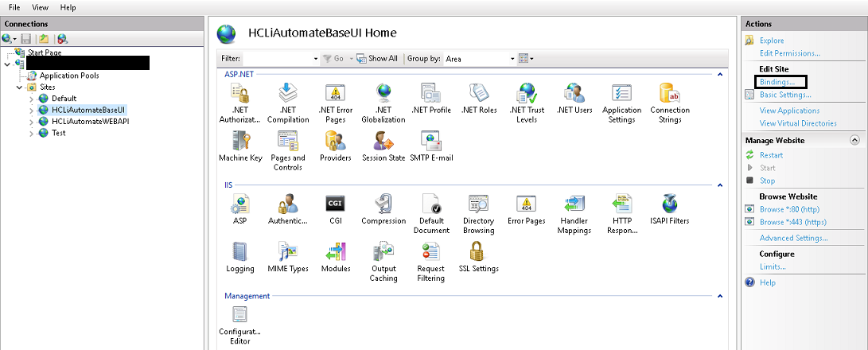Open the Output Caching feature
868x350 pixels.
click(x=383, y=262)
